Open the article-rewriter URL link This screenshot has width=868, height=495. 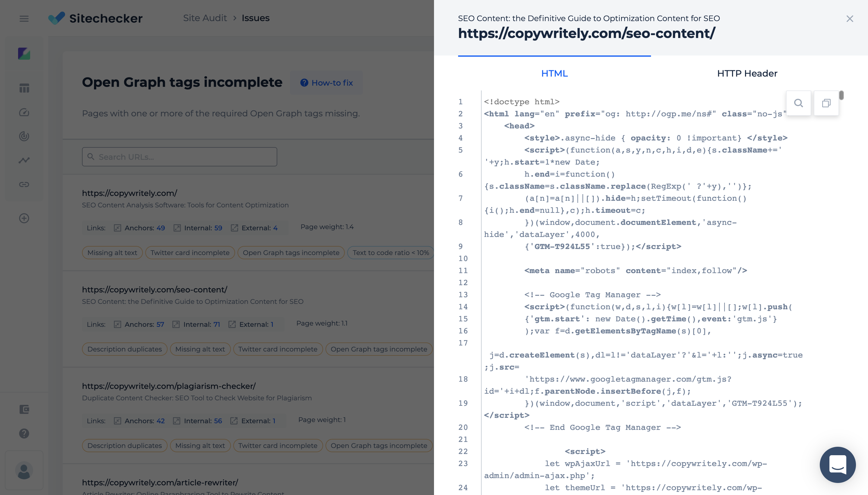tap(160, 482)
